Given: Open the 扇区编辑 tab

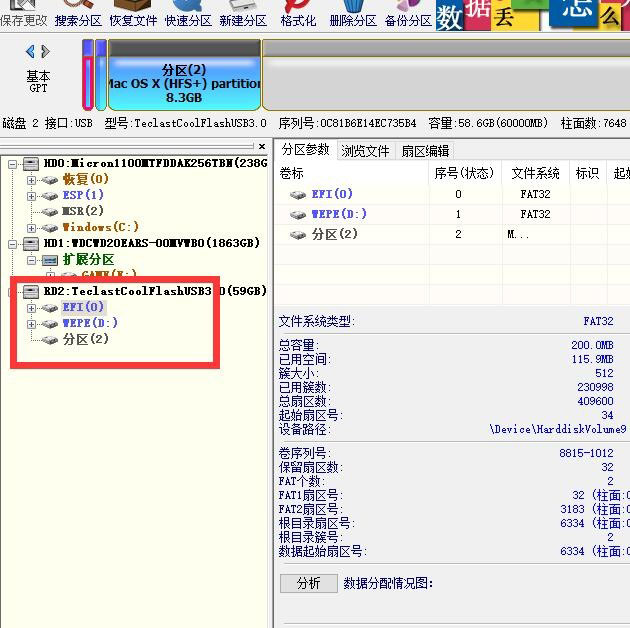Looking at the screenshot, I should coord(425,151).
